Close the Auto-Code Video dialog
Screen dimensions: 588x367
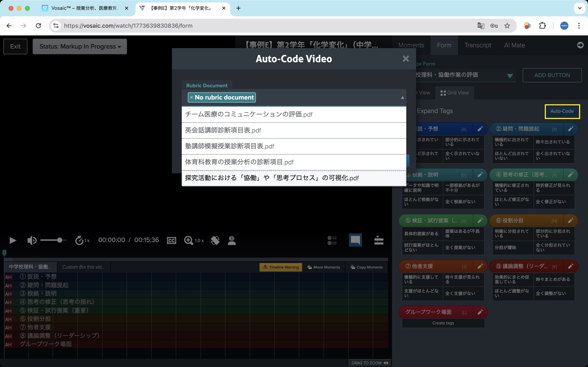406,58
